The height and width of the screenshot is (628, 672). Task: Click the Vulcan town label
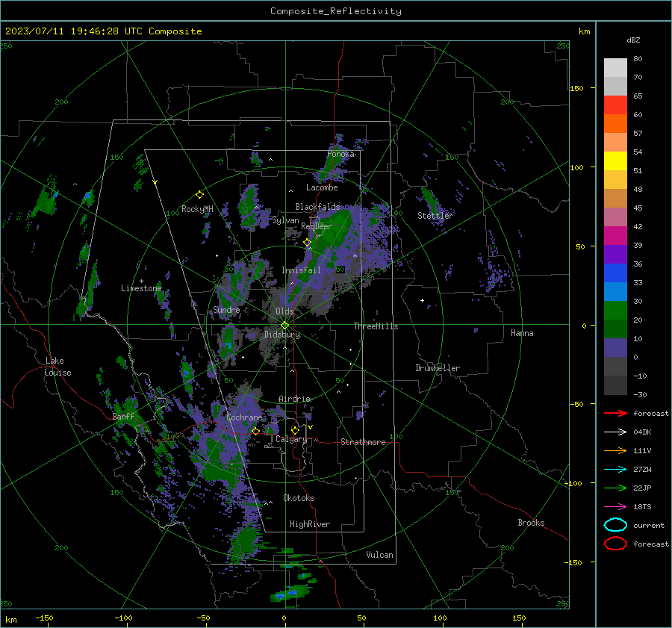(380, 555)
